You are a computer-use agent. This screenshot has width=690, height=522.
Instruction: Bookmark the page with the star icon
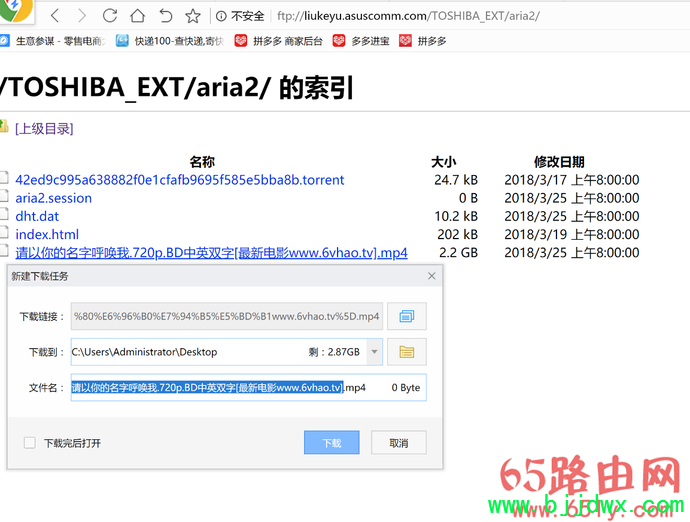point(193,16)
